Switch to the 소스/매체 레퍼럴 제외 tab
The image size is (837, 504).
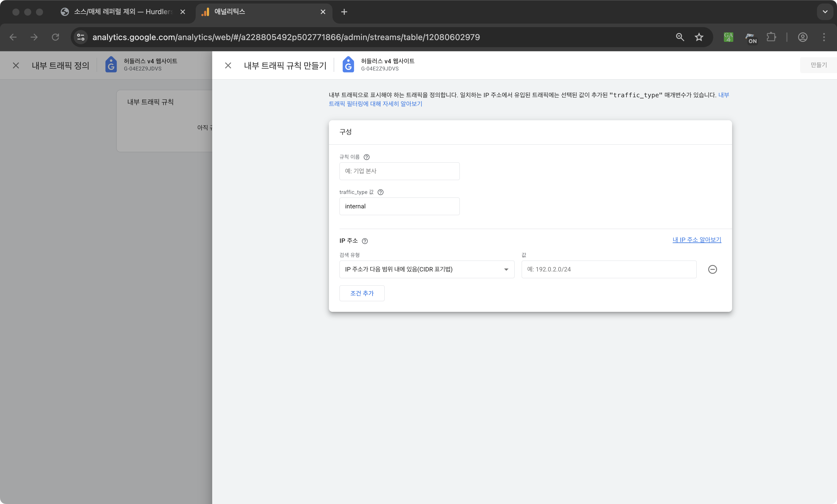[123, 12]
